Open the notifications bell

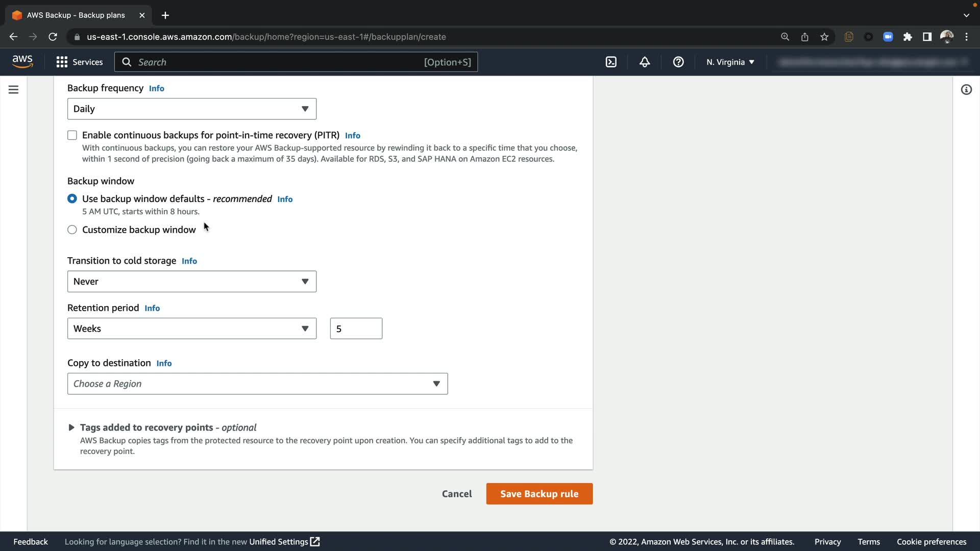[x=645, y=62]
